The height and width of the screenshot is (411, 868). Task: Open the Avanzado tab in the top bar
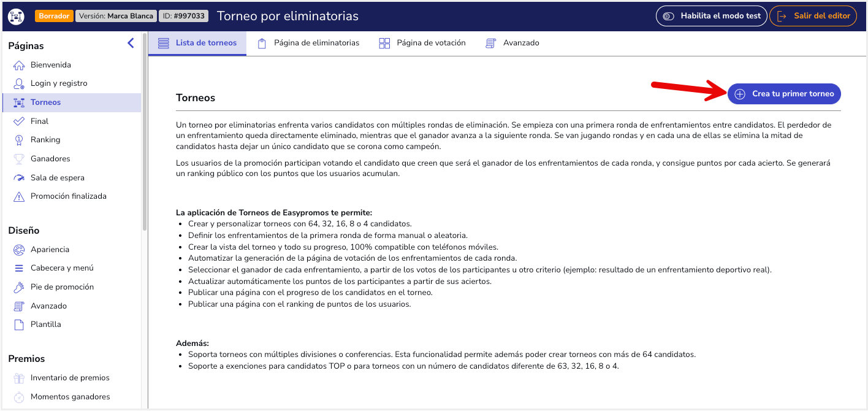click(x=512, y=43)
